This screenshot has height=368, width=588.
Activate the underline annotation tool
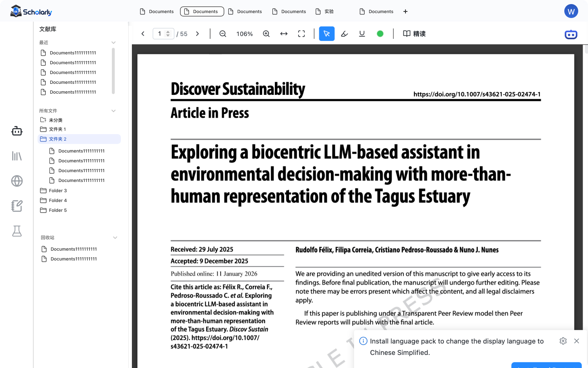point(362,34)
